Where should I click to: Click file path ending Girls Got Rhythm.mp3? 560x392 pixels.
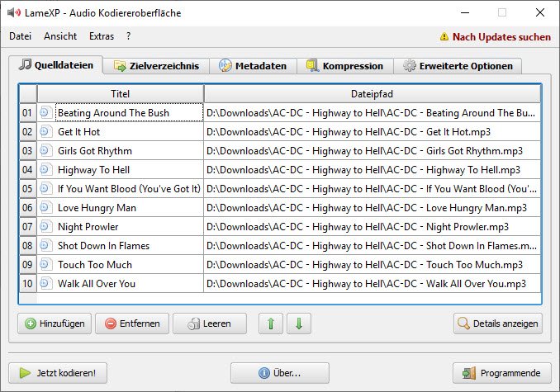364,151
